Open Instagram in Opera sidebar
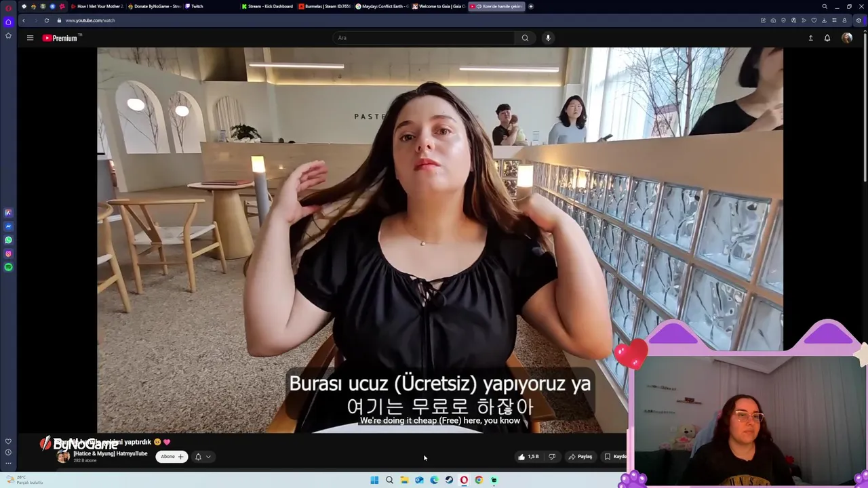The image size is (868, 488). (8, 253)
